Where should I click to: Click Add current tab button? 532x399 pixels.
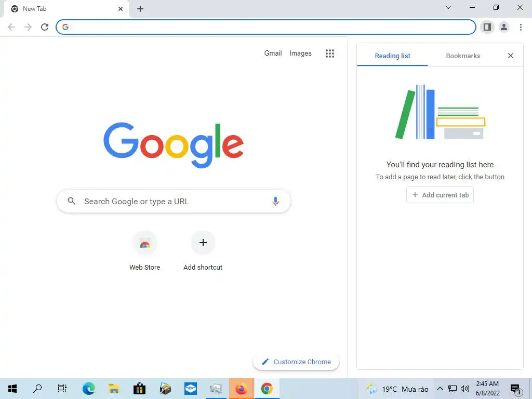tap(440, 195)
